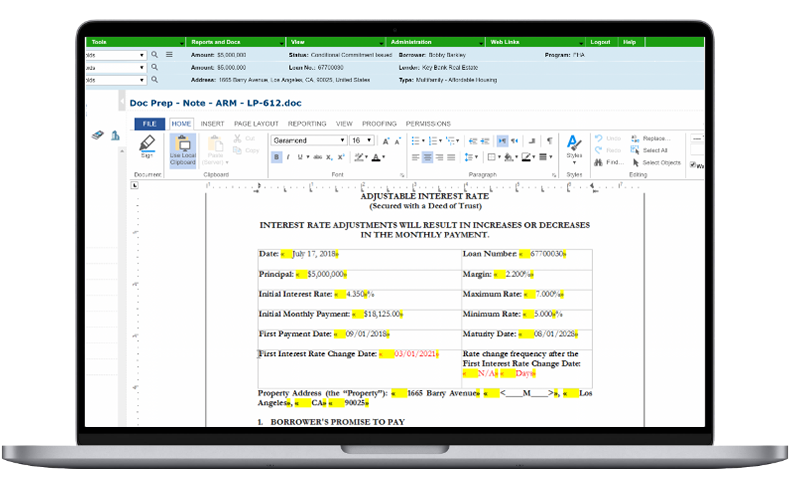Toggle Italic formatting
The width and height of the screenshot is (790, 493).
[x=288, y=157]
